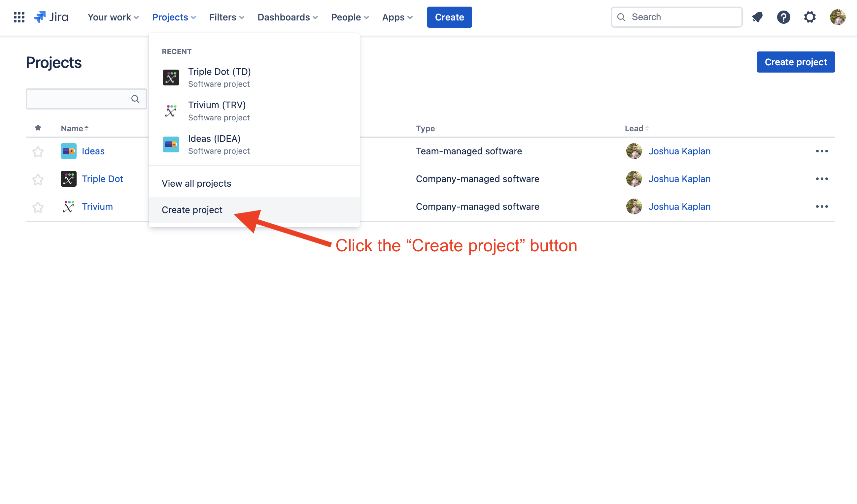Open the Filters dropdown
This screenshot has width=857, height=504.
(x=226, y=17)
